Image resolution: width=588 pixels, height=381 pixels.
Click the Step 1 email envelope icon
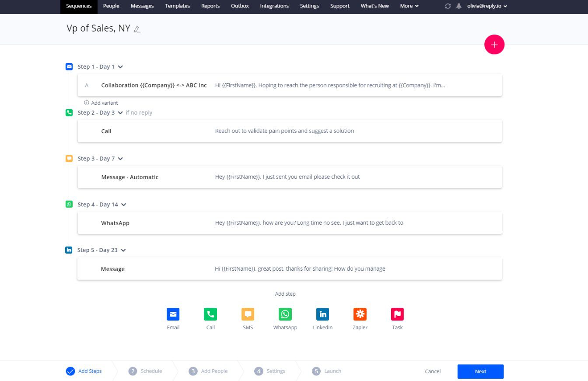[69, 67]
